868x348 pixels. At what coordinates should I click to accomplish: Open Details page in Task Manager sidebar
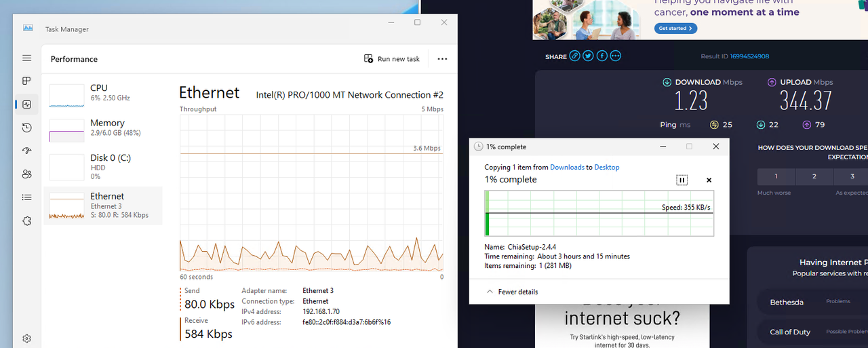coord(26,197)
